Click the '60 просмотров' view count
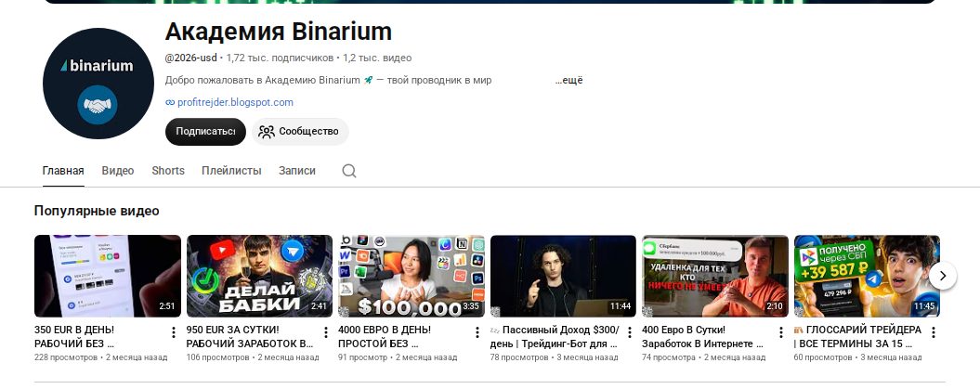The width and height of the screenshot is (980, 389). [823, 357]
